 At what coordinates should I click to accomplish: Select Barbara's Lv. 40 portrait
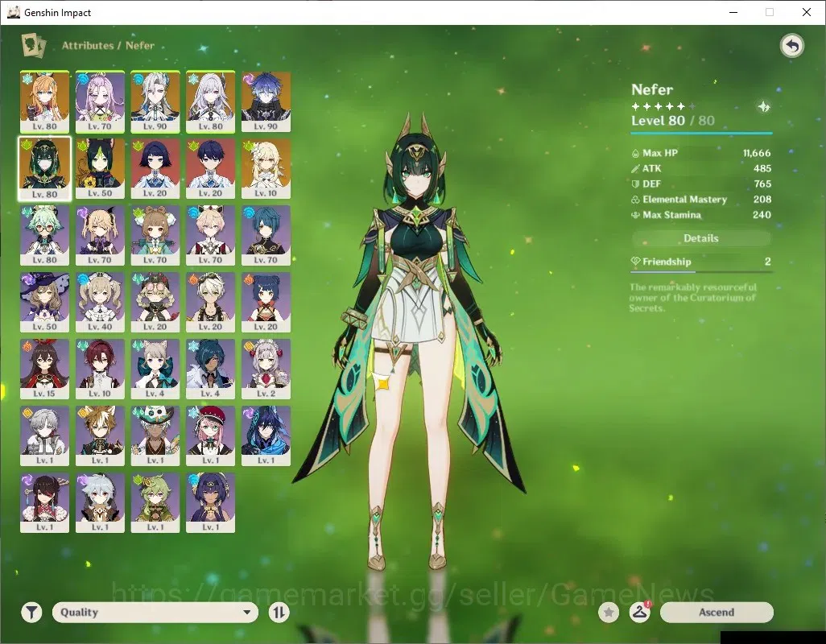(100, 302)
